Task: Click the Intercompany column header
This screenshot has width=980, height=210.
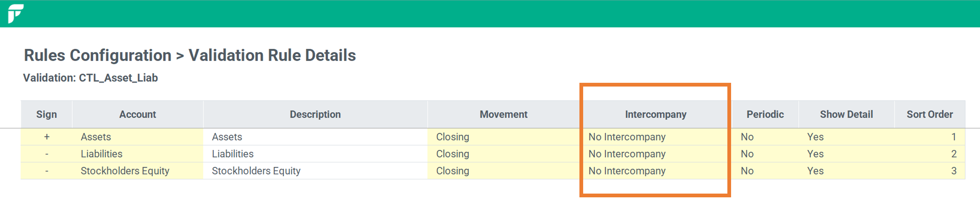Action: pos(655,115)
